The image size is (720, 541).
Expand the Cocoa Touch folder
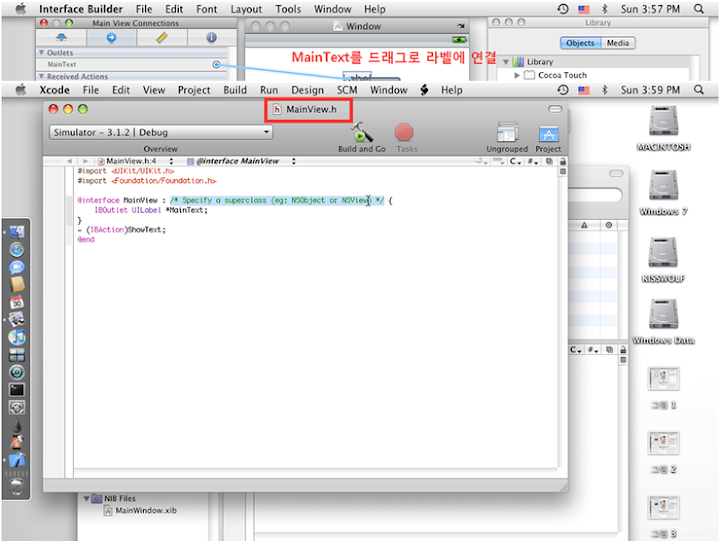517,75
